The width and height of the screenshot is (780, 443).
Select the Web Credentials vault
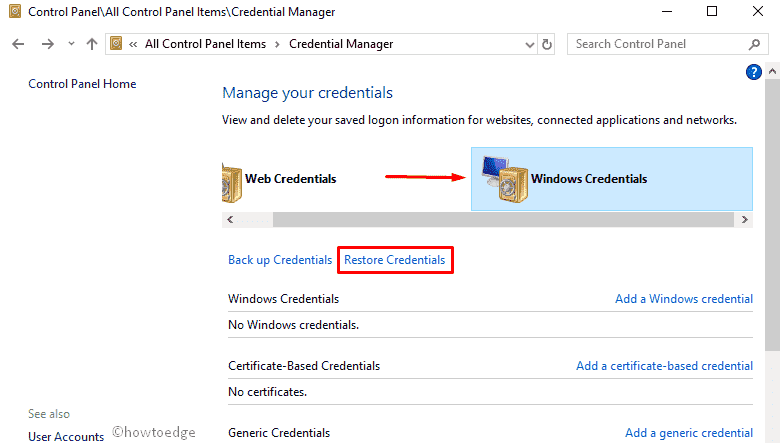coord(280,179)
